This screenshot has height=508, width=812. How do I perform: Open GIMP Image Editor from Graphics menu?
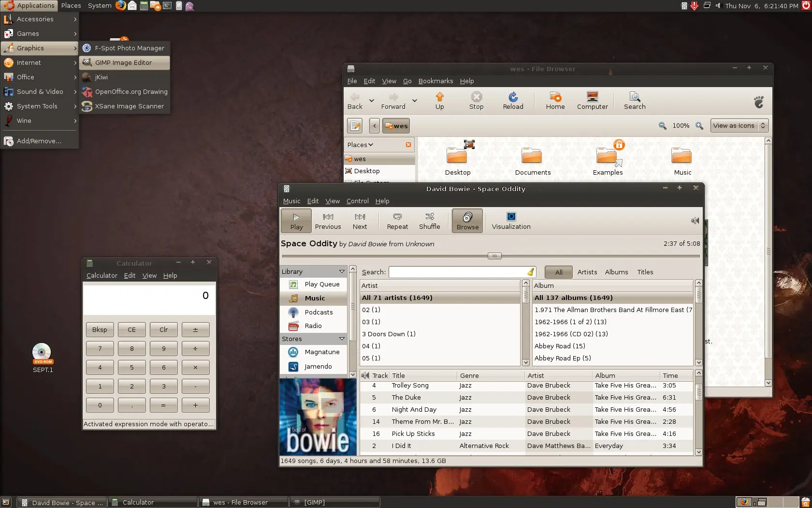tap(124, 62)
